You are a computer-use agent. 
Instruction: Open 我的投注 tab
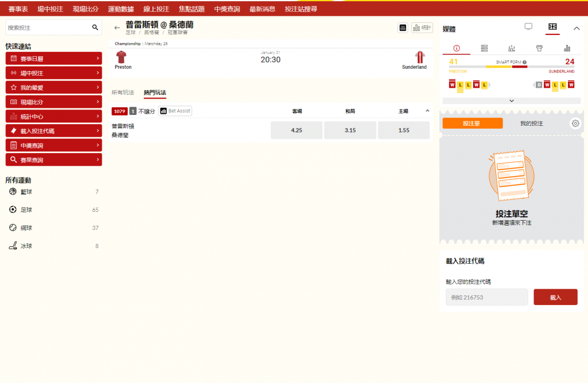point(531,124)
